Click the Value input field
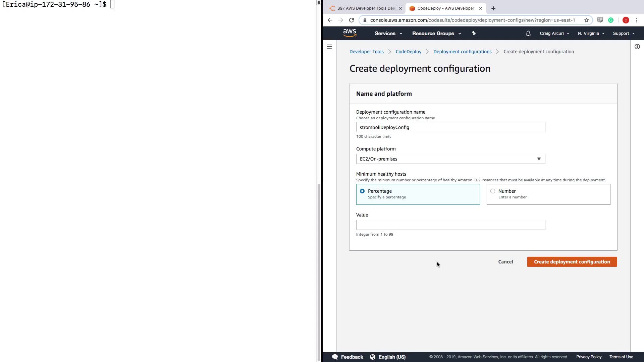Screen dimensions: 644x362 pyautogui.click(x=450, y=225)
